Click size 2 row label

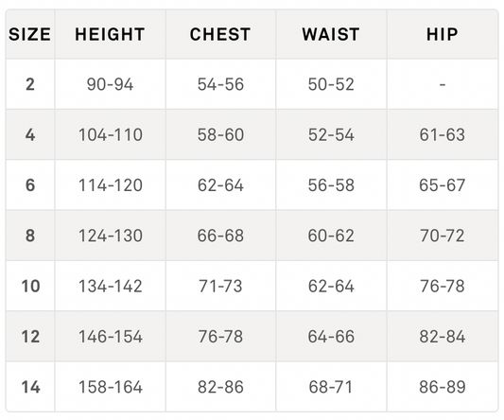click(30, 84)
